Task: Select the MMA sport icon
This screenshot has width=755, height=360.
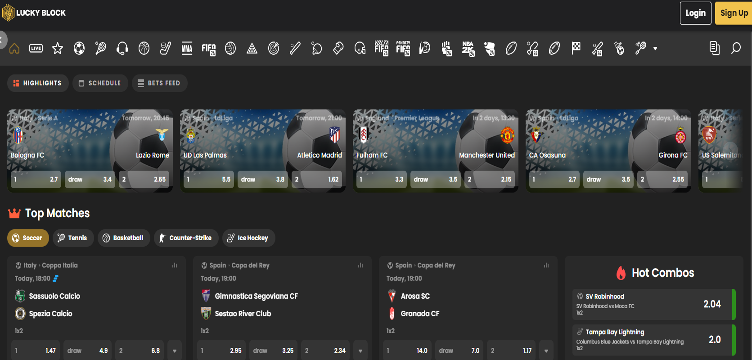Action: [x=187, y=49]
